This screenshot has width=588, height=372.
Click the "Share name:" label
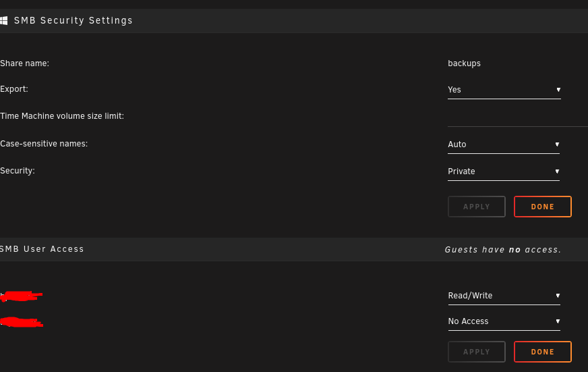[x=24, y=63]
